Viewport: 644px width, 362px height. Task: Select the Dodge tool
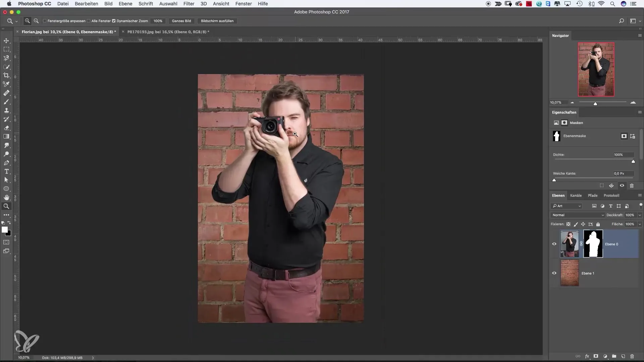click(6, 154)
